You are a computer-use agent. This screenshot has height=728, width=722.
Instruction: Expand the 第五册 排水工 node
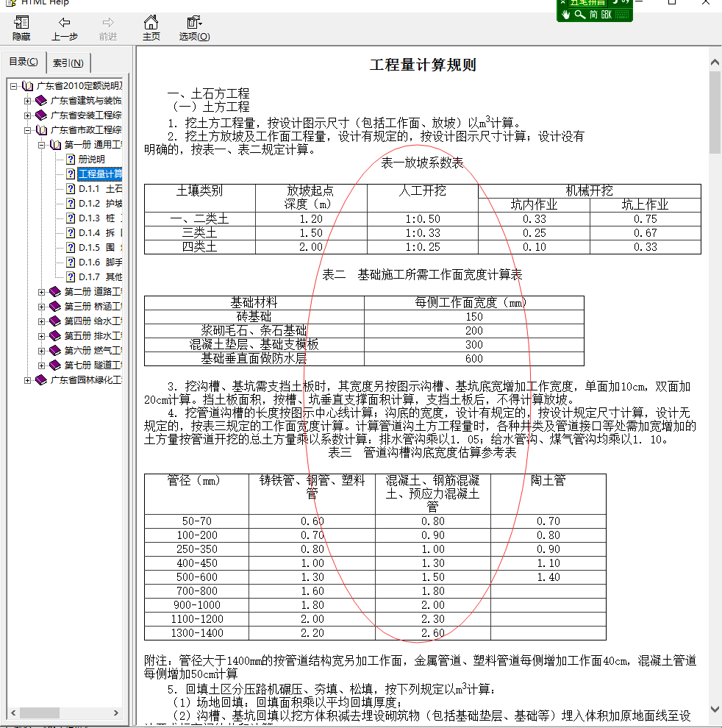click(41, 336)
